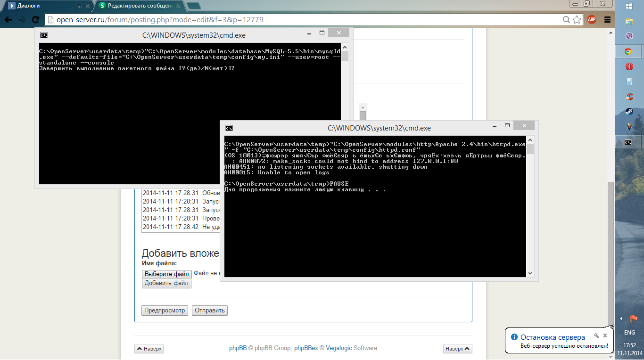Open Viber from the taskbar

629,36
